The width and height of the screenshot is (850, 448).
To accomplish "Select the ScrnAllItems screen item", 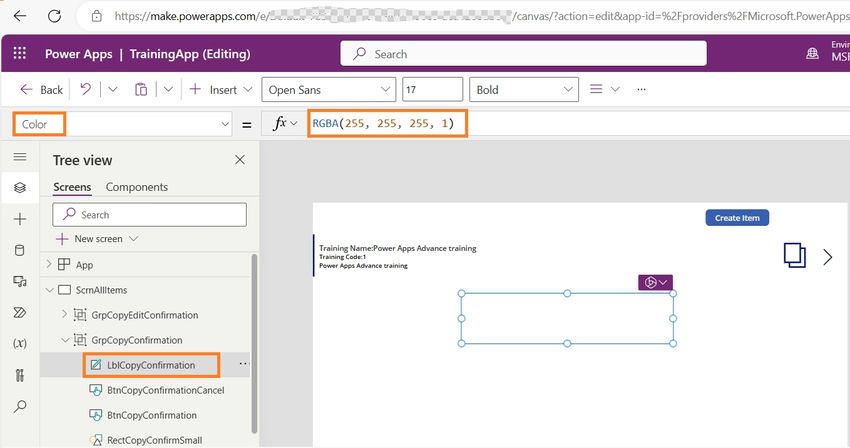I will click(101, 290).
